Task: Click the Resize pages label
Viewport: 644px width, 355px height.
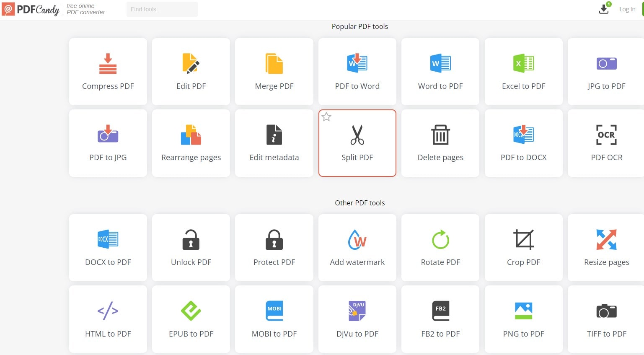Action: 606,262
